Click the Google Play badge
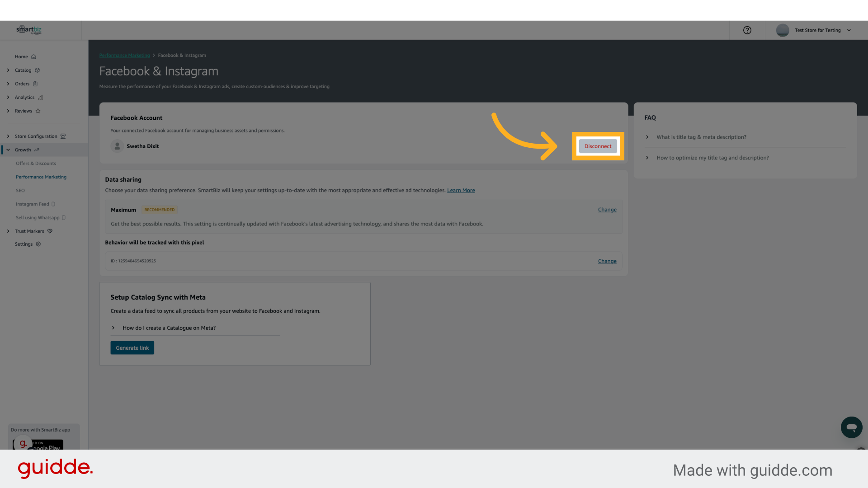 coord(38,445)
